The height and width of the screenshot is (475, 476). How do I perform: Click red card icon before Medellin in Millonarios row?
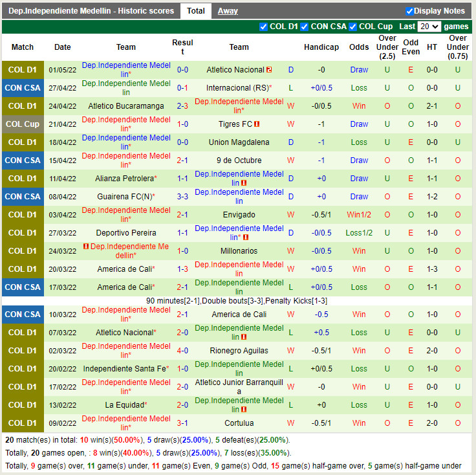click(85, 247)
